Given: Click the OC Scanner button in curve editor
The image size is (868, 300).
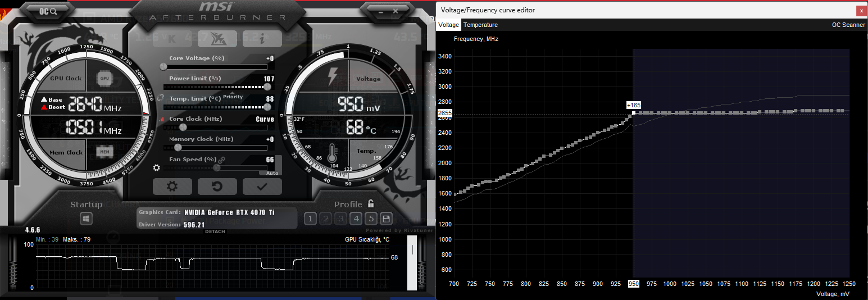Looking at the screenshot, I should (x=848, y=25).
